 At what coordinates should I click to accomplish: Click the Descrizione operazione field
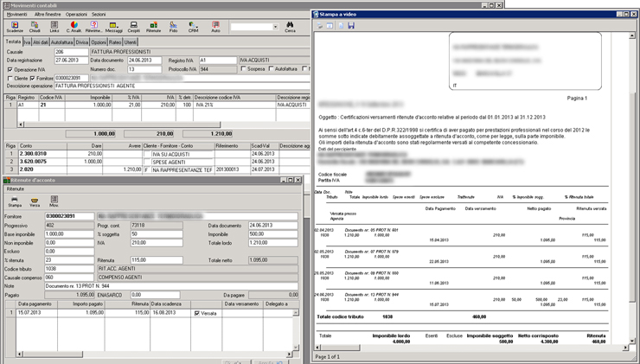pos(182,86)
